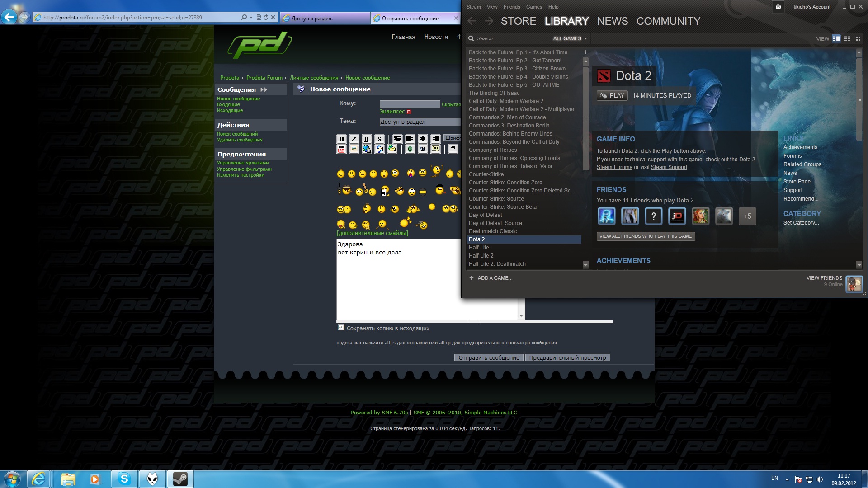The image size is (868, 488).
Task: Select Half-Life 2 in games list
Action: point(481,256)
